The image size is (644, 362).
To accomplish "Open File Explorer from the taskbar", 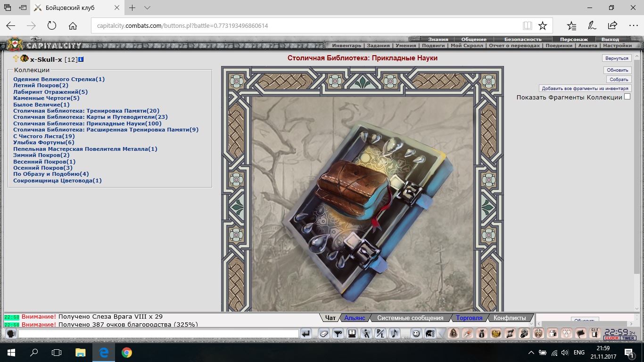I will coord(81,352).
